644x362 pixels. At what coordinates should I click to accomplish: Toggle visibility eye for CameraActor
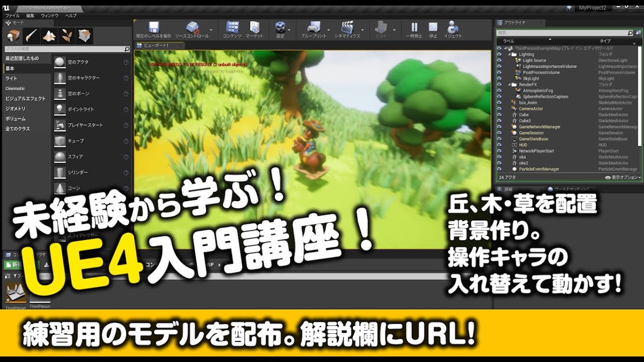pos(499,109)
